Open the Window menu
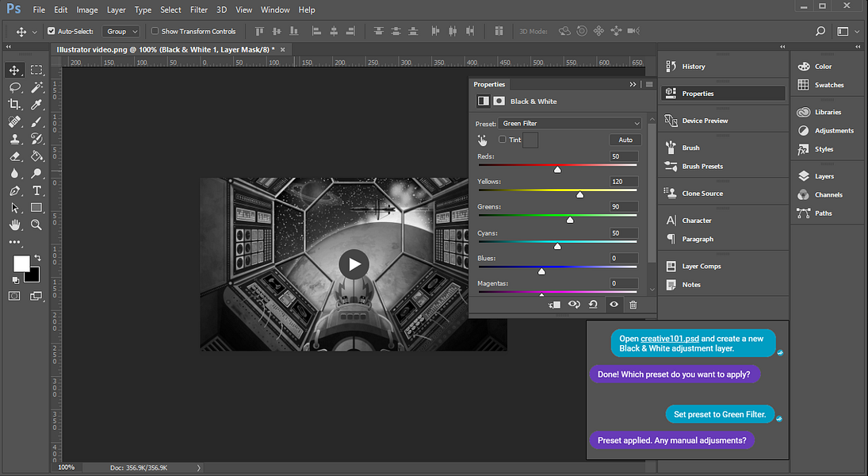Screen dimensions: 868x476 pos(275,10)
